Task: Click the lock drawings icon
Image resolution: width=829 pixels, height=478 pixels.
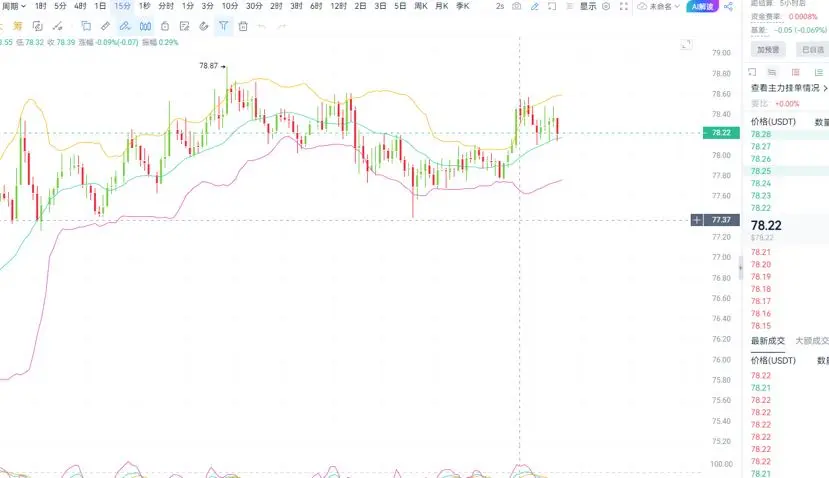Action: tap(165, 26)
